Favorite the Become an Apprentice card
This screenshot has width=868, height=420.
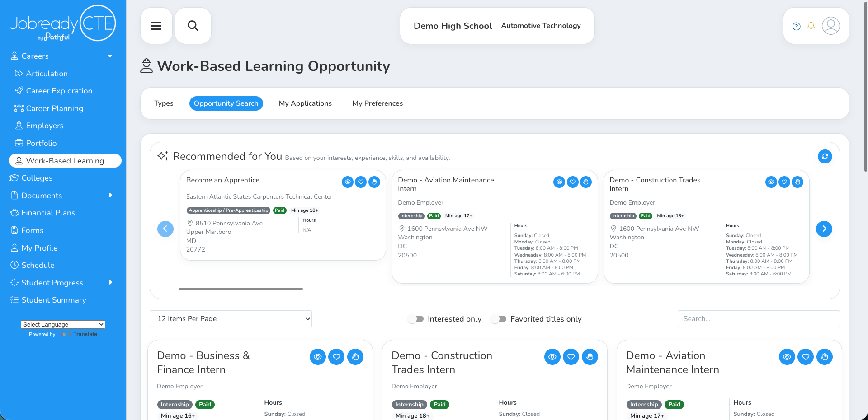click(x=361, y=182)
